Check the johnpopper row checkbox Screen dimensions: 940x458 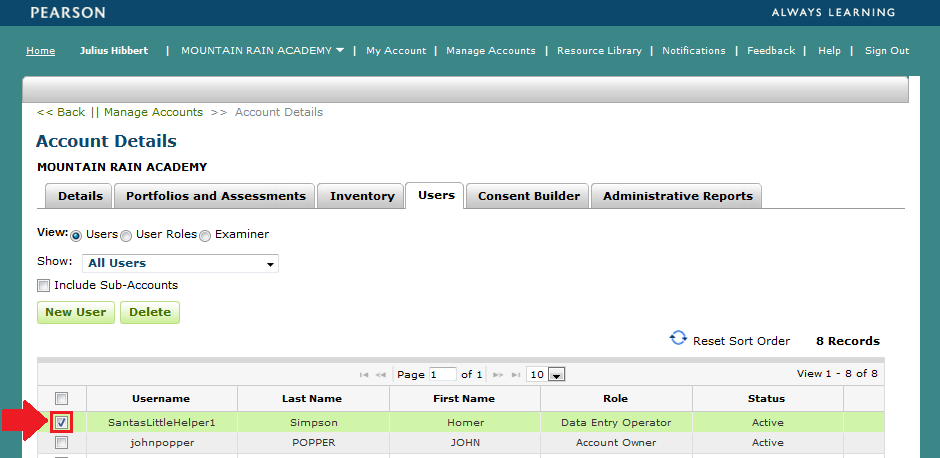pos(62,443)
